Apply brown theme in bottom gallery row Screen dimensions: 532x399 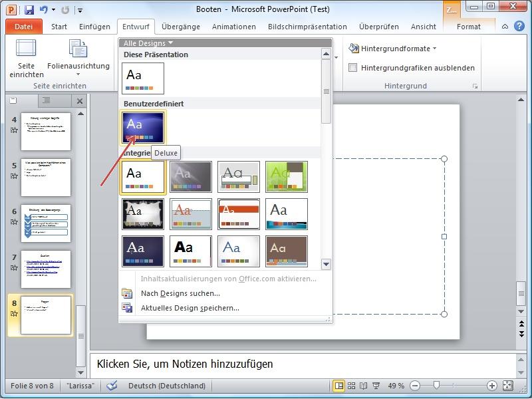(x=287, y=251)
